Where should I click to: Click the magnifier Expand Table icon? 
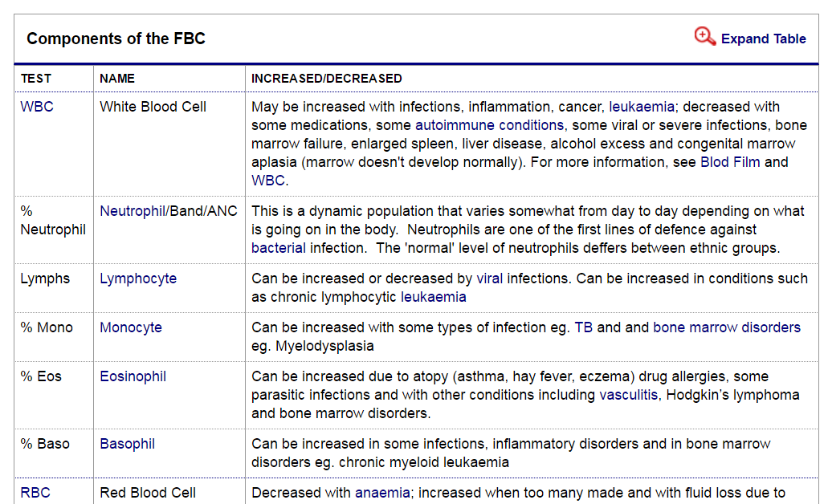pyautogui.click(x=704, y=36)
